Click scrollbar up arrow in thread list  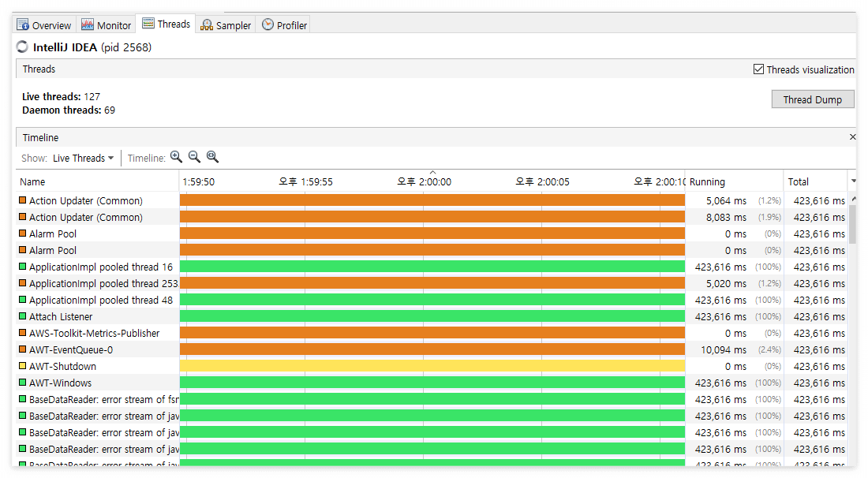click(853, 199)
